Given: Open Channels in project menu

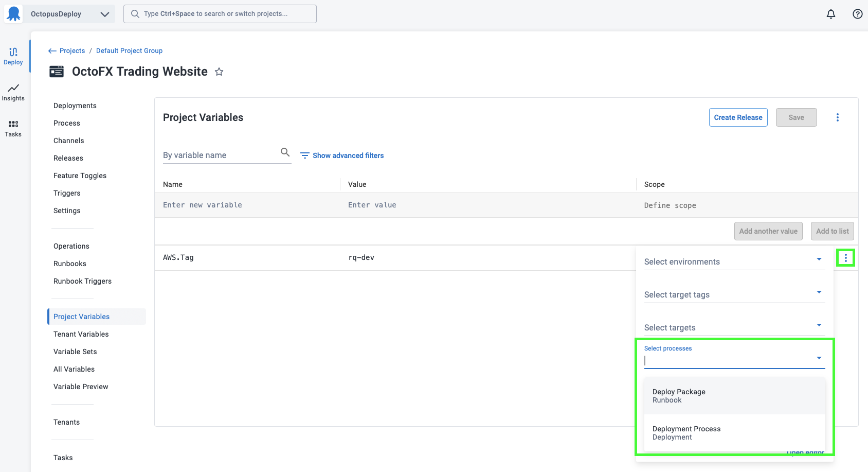Looking at the screenshot, I should pyautogui.click(x=69, y=141).
